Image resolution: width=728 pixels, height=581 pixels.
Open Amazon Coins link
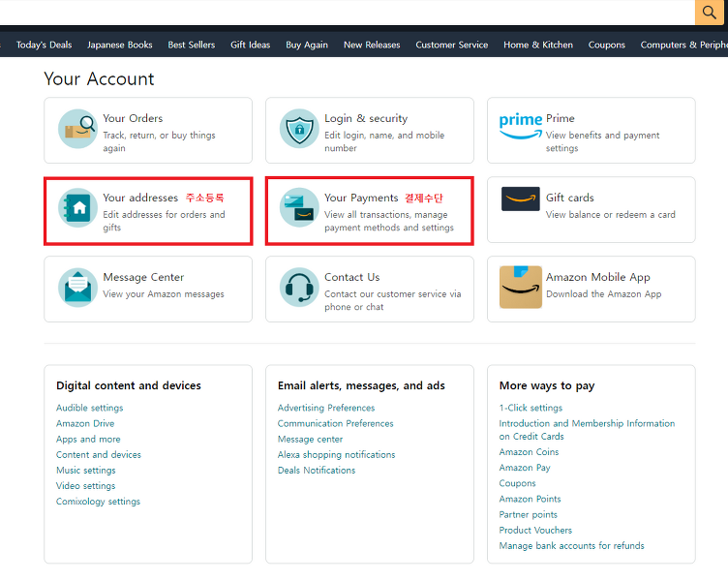tap(529, 452)
